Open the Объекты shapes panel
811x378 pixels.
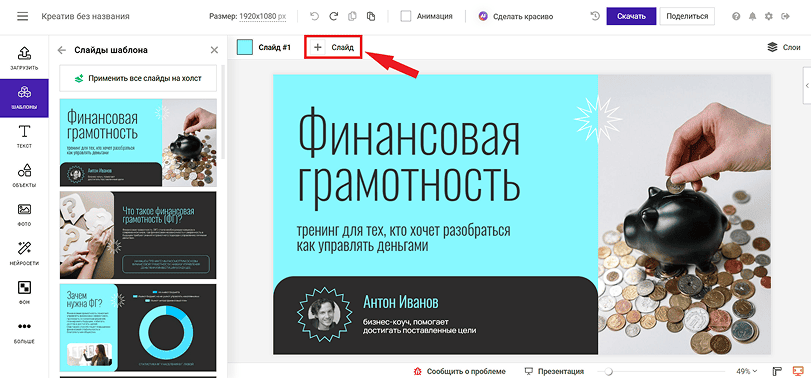click(24, 176)
